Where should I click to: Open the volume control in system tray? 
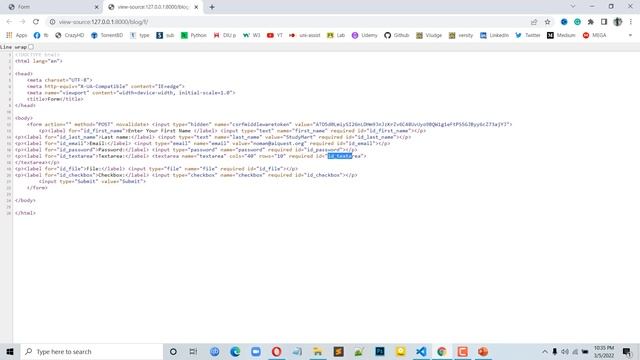tap(565, 351)
